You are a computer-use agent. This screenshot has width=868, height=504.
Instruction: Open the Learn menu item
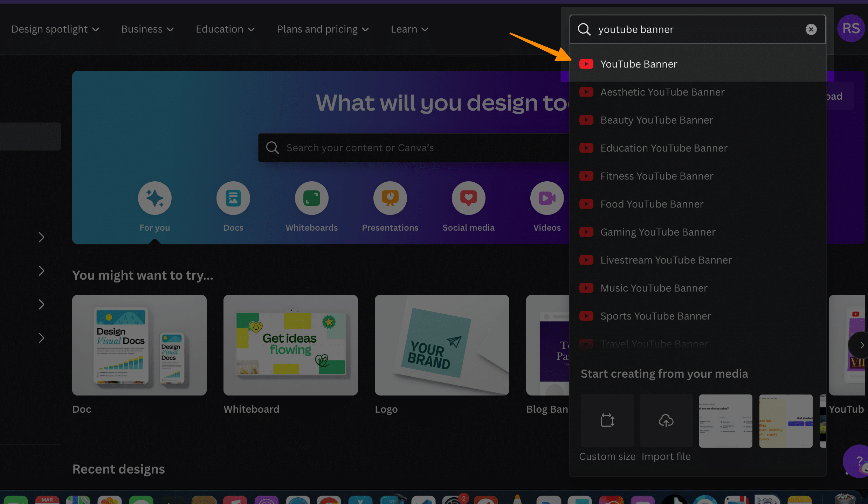point(410,29)
